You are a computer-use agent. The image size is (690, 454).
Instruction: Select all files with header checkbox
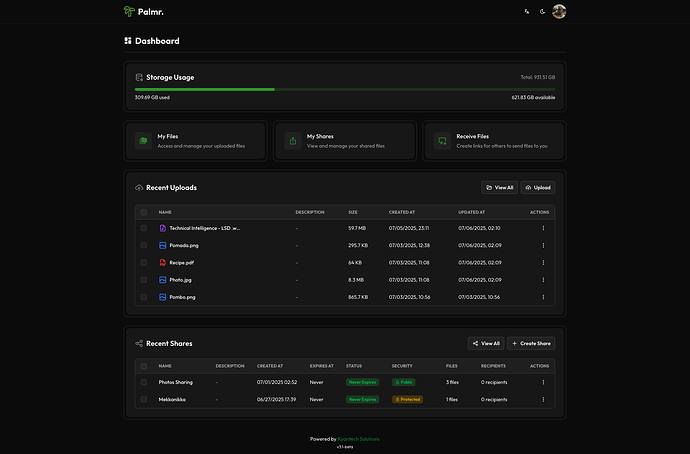144,212
